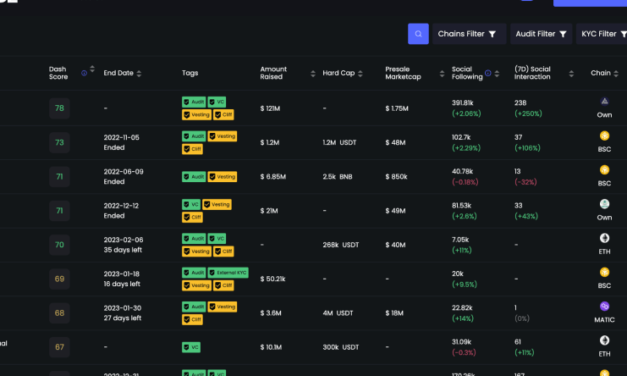Click VC tag in score 67 row
The width and height of the screenshot is (627, 376).
(191, 347)
